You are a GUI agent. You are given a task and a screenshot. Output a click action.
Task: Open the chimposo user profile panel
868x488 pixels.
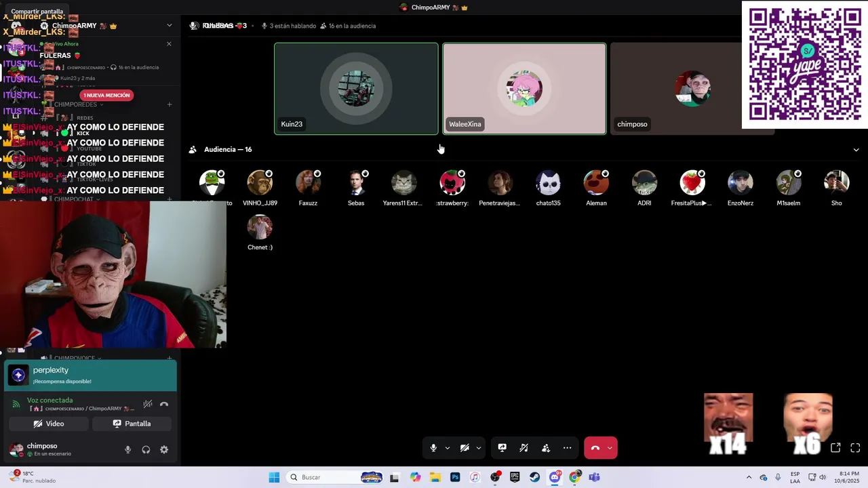point(47,449)
